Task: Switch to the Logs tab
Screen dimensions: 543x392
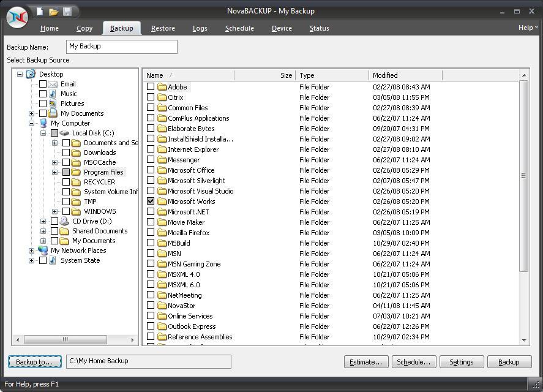Action: [x=200, y=28]
